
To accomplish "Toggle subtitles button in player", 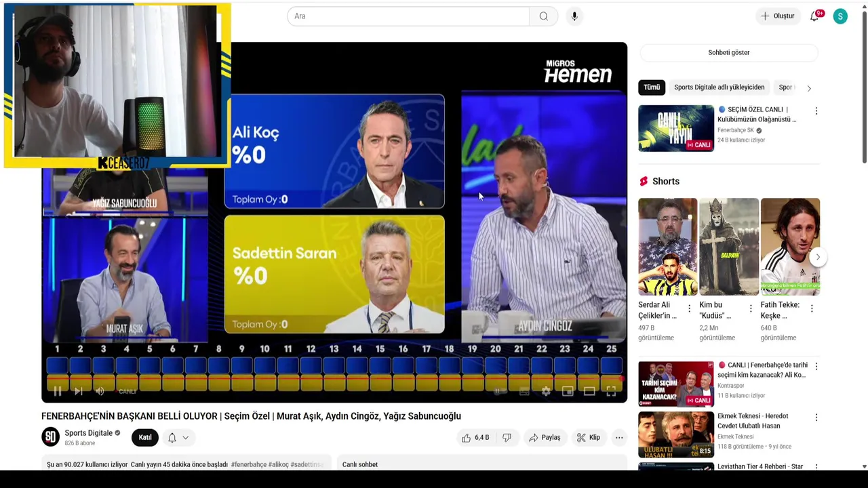I will tap(524, 391).
